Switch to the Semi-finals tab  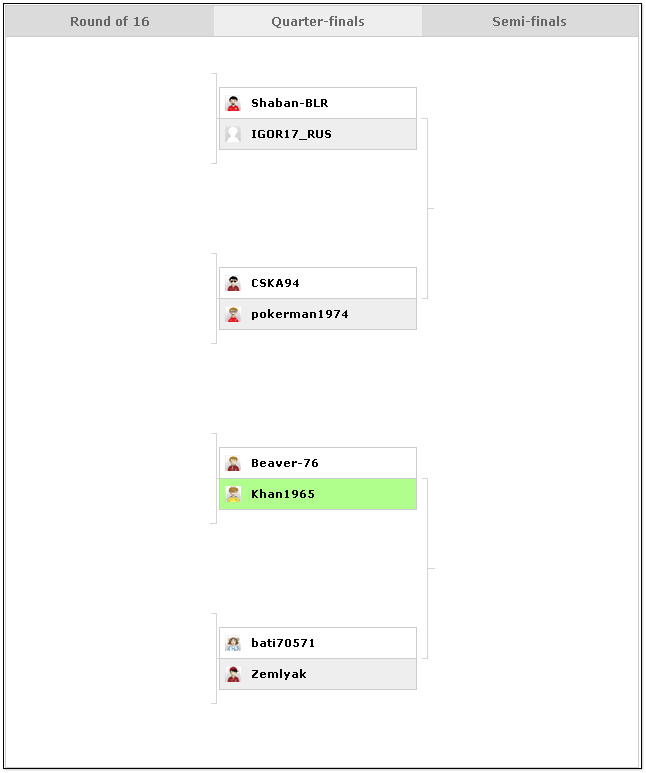click(x=530, y=21)
